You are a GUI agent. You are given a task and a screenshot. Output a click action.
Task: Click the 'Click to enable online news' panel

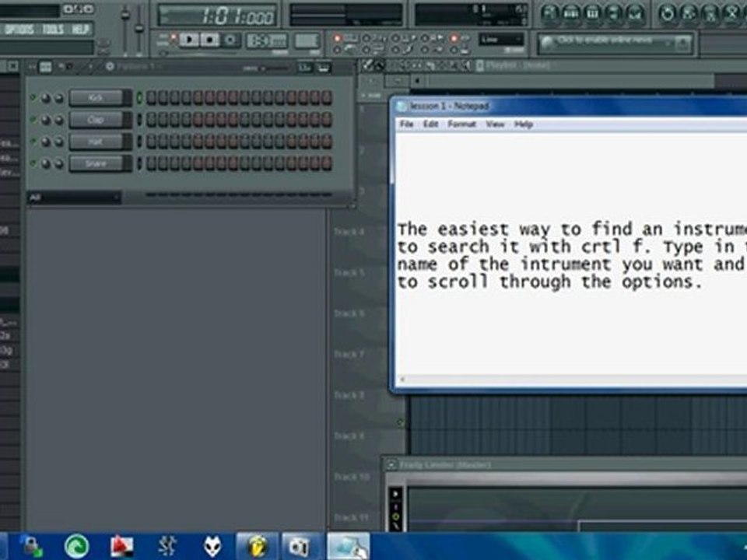[x=615, y=44]
